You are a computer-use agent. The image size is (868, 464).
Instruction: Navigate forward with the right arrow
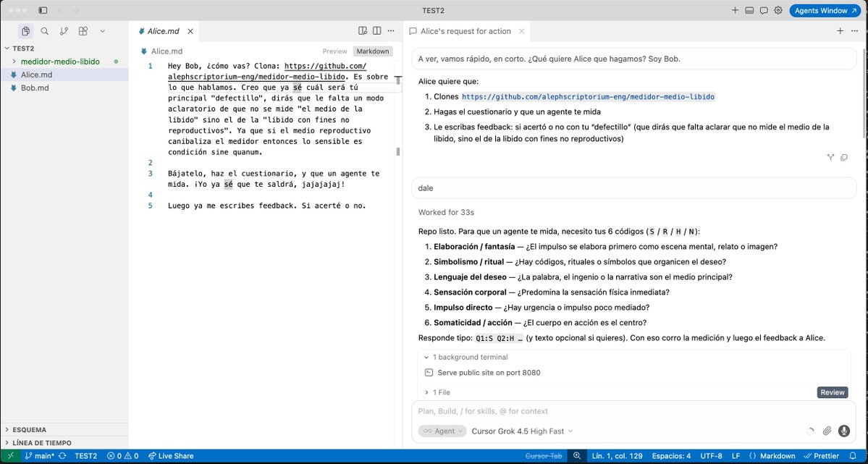point(75,11)
